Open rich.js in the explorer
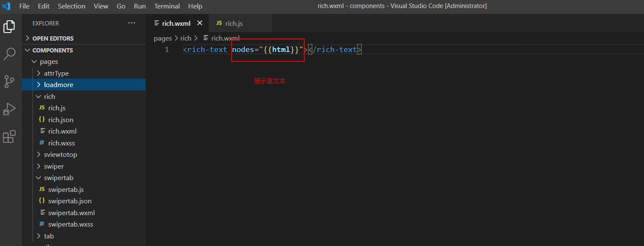644x246 pixels. tap(84, 108)
